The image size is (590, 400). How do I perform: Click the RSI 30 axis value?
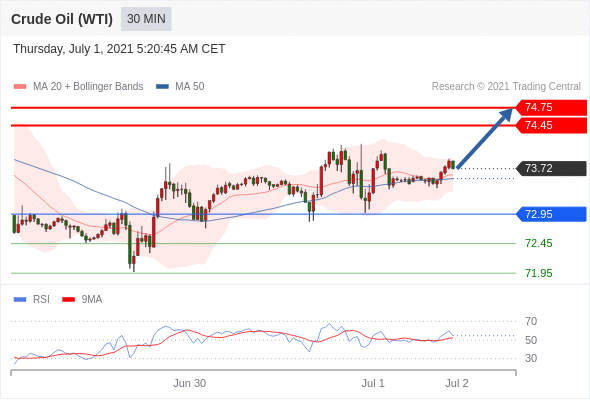point(531,358)
